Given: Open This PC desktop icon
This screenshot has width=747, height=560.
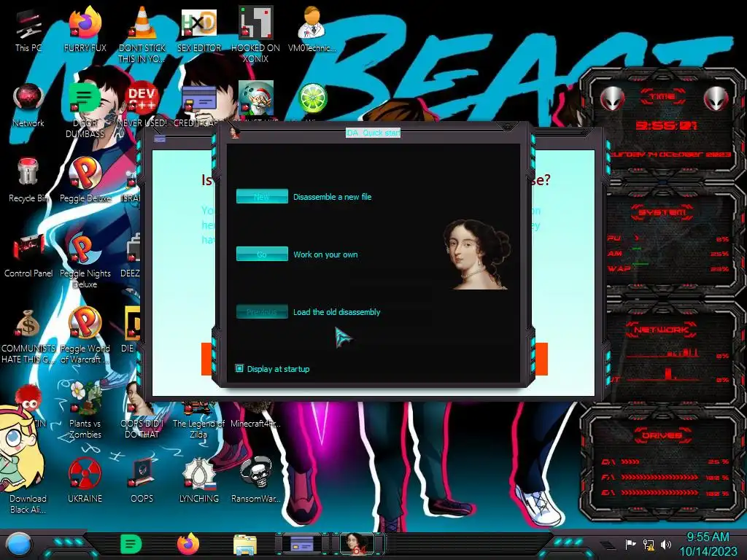Looking at the screenshot, I should (28, 30).
